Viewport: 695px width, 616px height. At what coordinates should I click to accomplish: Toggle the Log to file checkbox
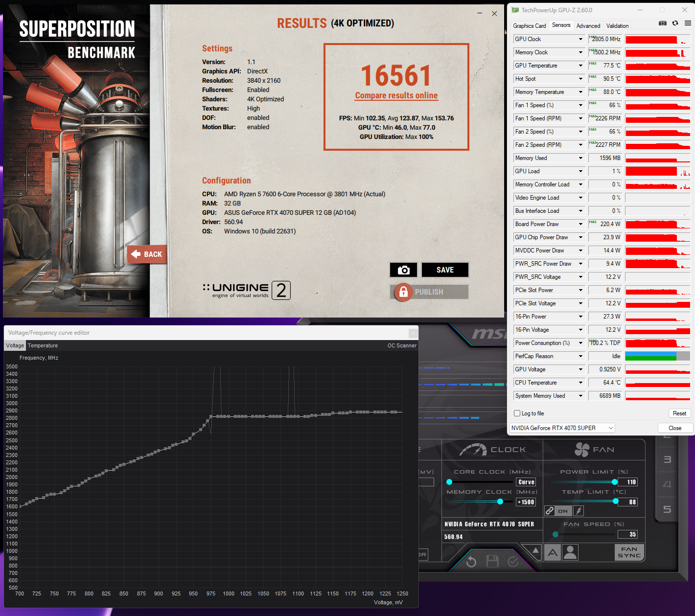pyautogui.click(x=517, y=413)
